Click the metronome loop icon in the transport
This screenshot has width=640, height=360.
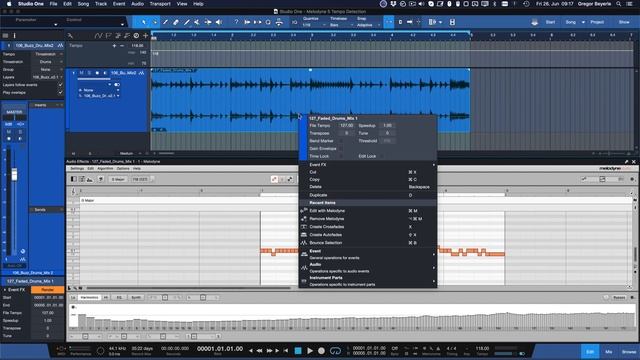click(x=335, y=351)
